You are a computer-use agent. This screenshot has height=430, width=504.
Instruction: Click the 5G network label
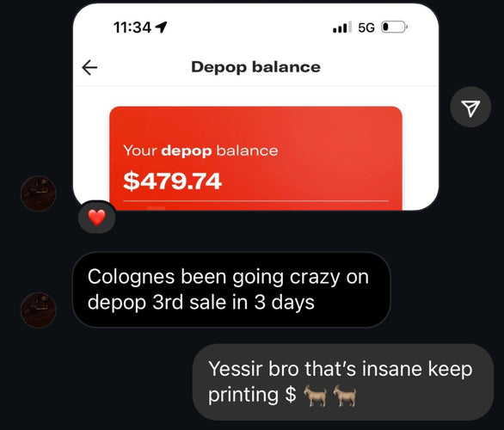click(x=366, y=28)
